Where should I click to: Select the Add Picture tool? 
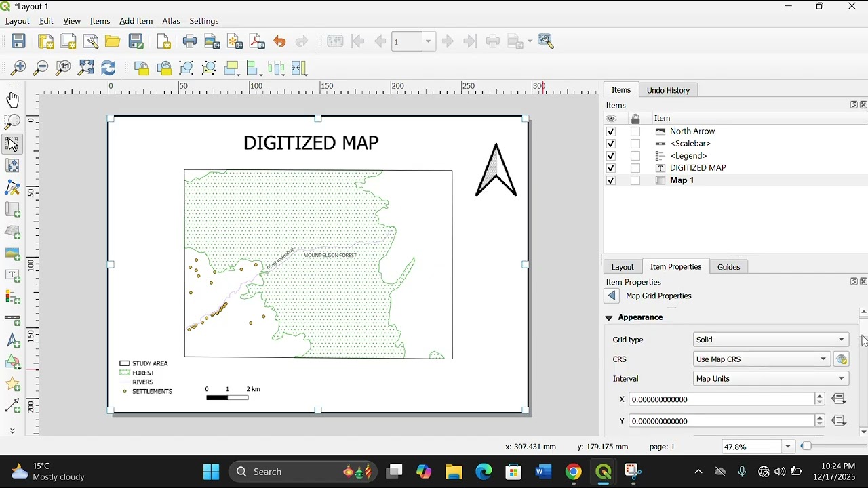point(12,253)
